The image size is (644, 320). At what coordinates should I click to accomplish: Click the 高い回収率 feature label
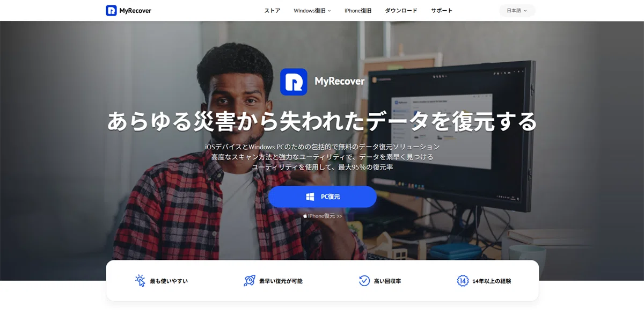(387, 281)
